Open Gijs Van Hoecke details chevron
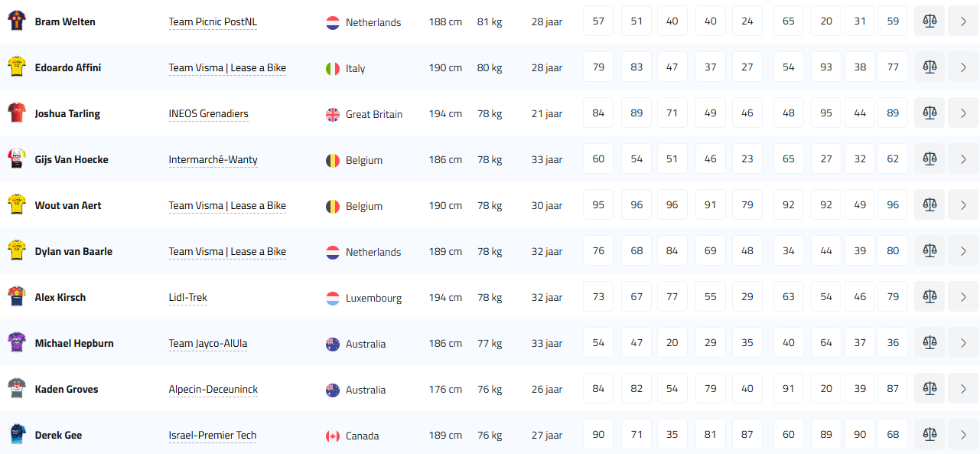Viewport: 980px width, 454px height. pyautogui.click(x=963, y=159)
